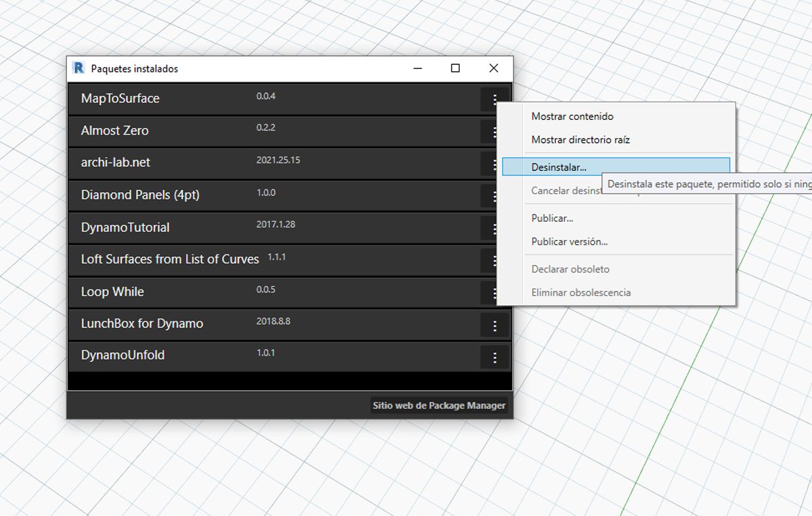Choose Mostrar directorio raíz menu entry

coord(616,140)
